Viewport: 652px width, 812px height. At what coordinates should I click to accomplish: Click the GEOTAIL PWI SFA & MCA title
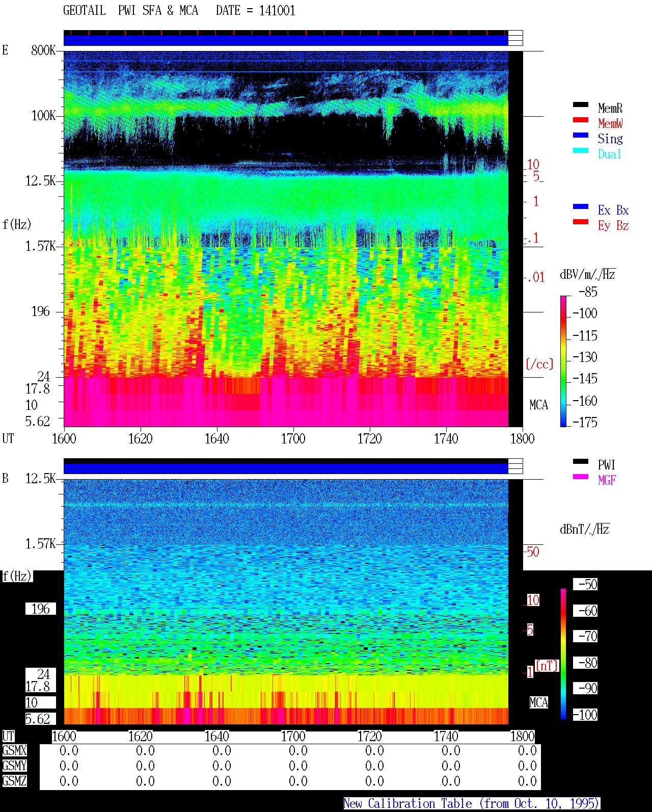[130, 11]
